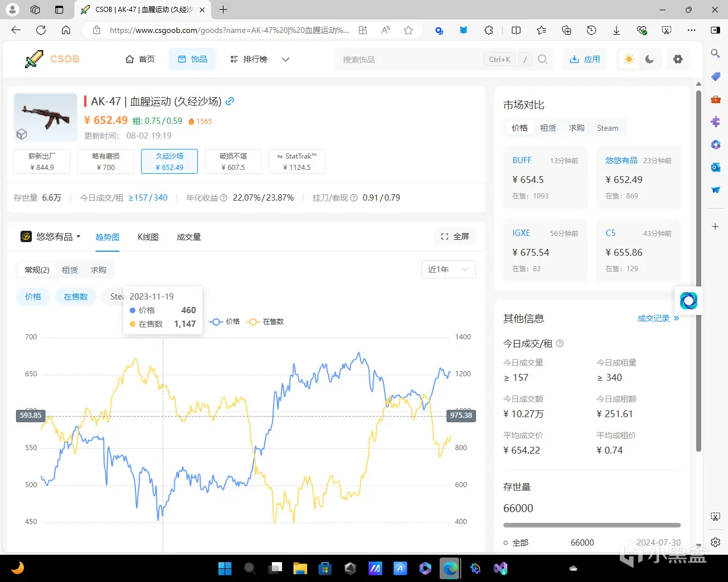Toggle the 价格 legend entry on the chart
Image resolution: width=728 pixels, height=582 pixels.
tap(225, 322)
